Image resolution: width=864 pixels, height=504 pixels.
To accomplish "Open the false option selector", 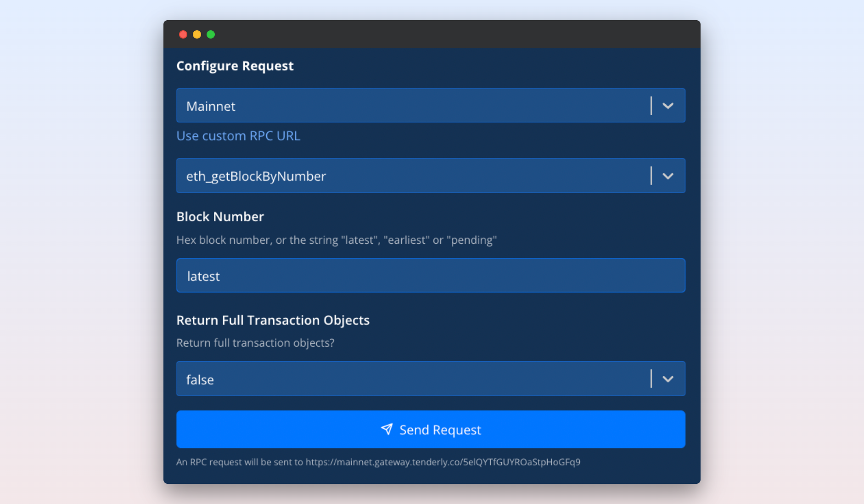I will pyautogui.click(x=413, y=379).
